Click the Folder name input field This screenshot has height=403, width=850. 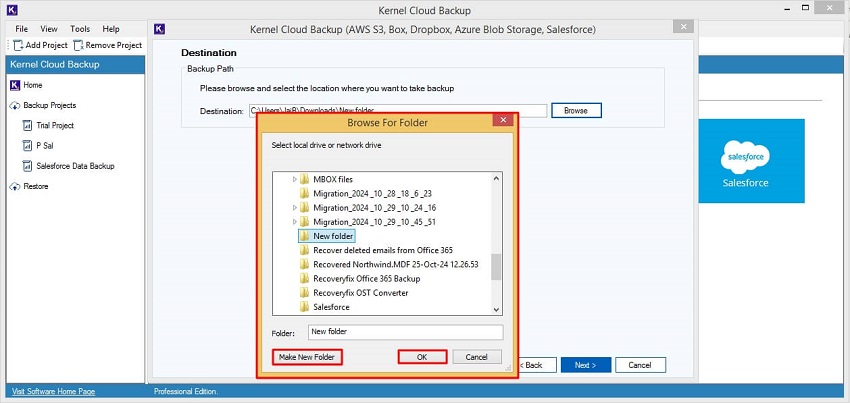pyautogui.click(x=405, y=331)
